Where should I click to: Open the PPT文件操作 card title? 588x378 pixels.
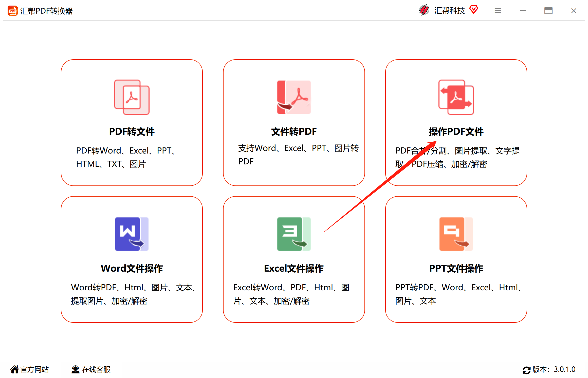tap(456, 269)
